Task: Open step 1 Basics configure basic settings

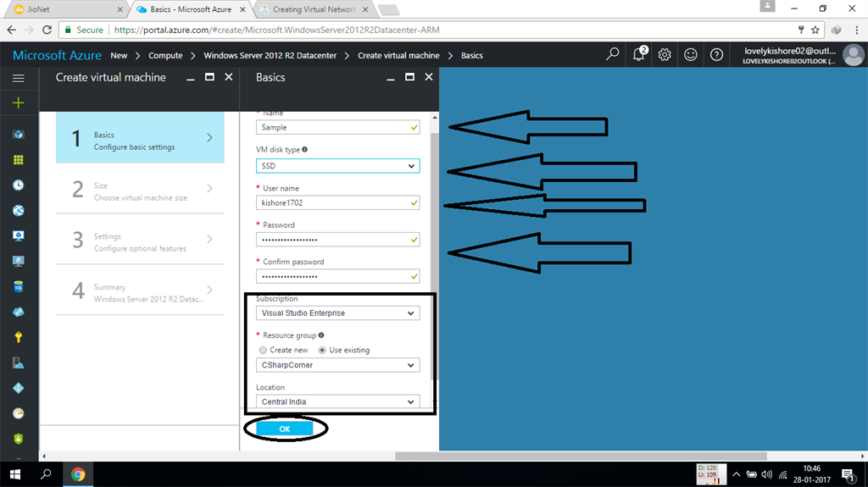Action: [x=140, y=137]
